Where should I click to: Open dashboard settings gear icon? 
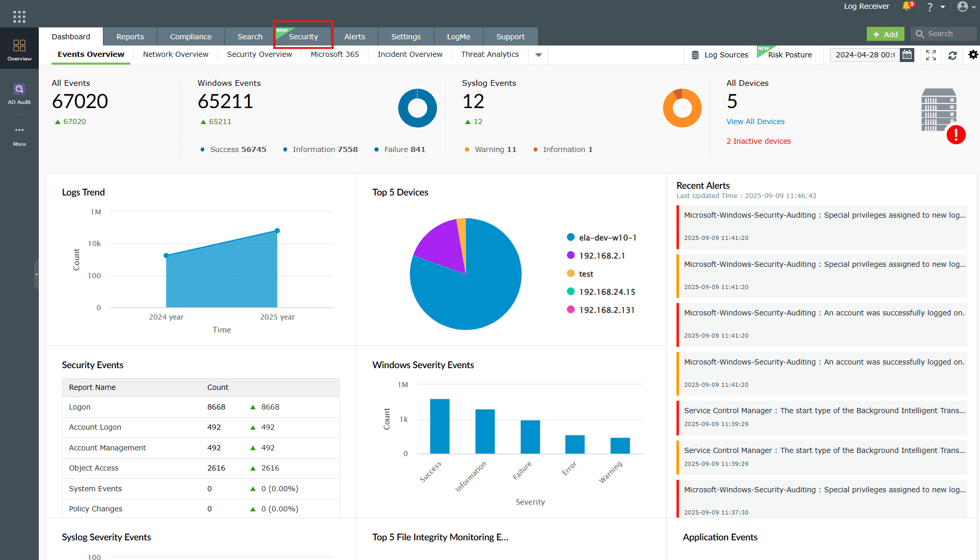(973, 55)
